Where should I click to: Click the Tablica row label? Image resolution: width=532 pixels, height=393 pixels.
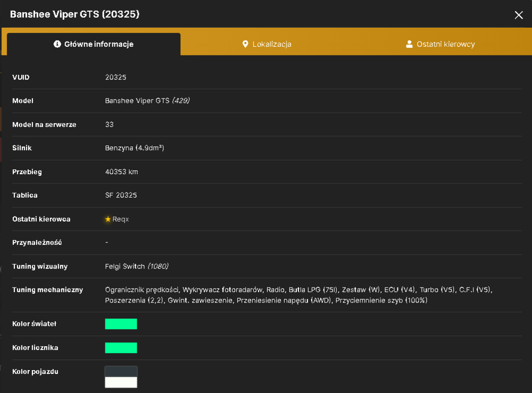click(25, 195)
